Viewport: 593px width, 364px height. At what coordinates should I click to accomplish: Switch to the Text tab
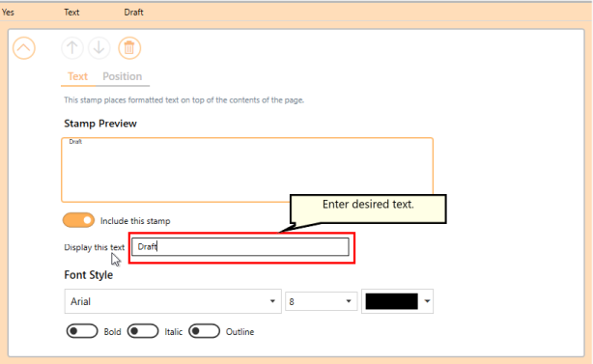point(77,76)
